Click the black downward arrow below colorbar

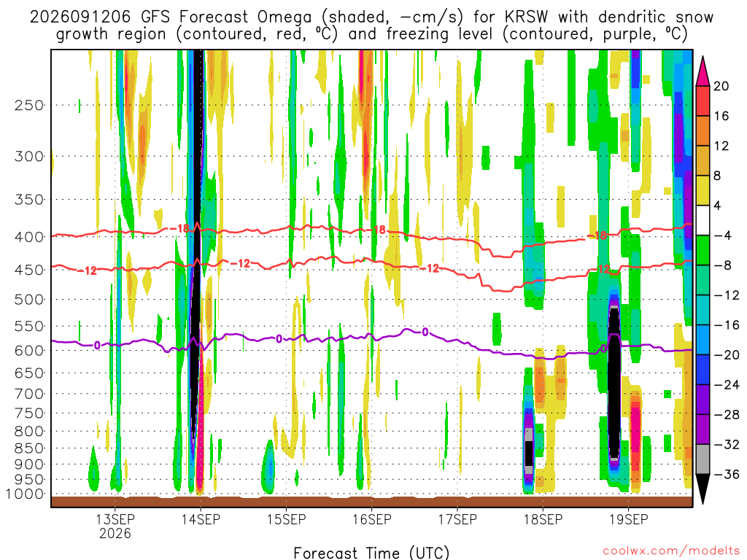703,489
